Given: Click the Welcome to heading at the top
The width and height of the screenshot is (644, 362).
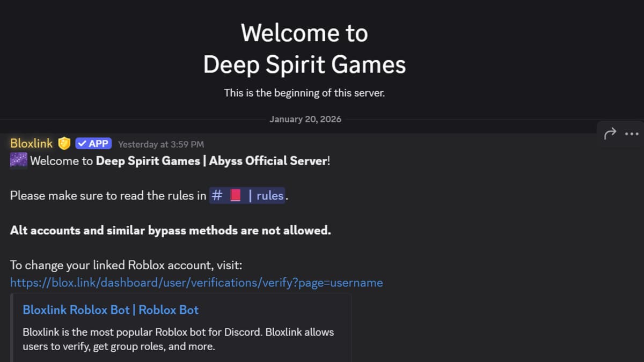Looking at the screenshot, I should (304, 33).
